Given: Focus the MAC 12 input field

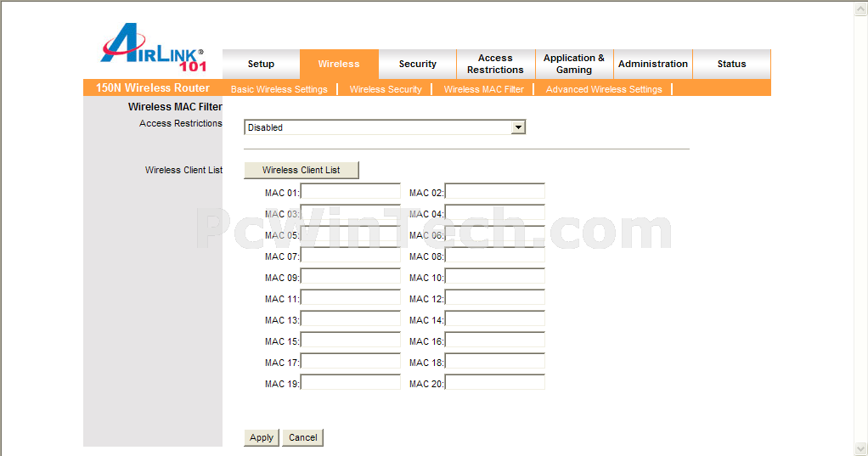Looking at the screenshot, I should pos(495,298).
